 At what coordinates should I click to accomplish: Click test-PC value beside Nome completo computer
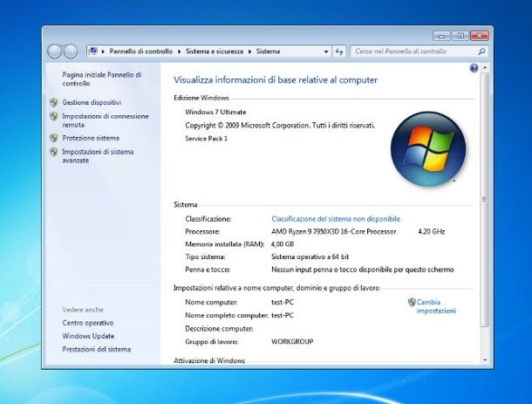pyautogui.click(x=283, y=315)
